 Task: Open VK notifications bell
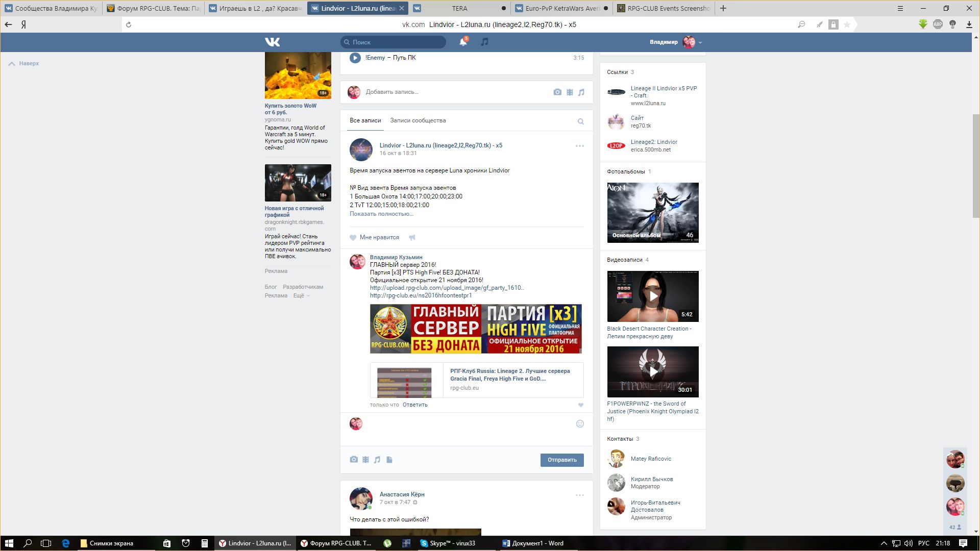pyautogui.click(x=463, y=42)
